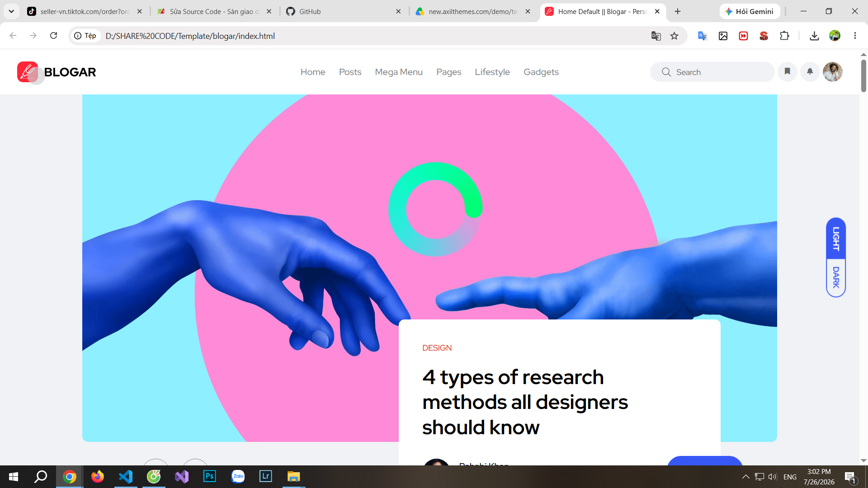Expand the tab search dropdown
This screenshot has height=488, width=868.
click(x=11, y=11)
